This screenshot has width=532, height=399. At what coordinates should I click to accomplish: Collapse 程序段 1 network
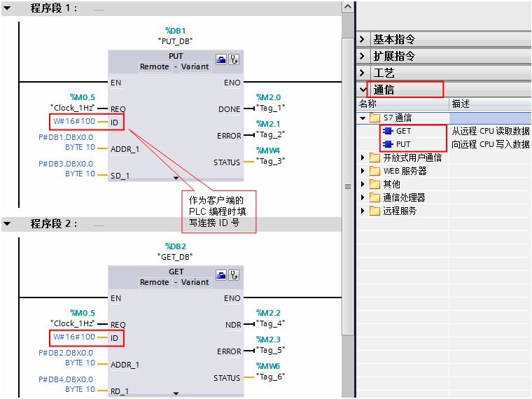(x=7, y=8)
